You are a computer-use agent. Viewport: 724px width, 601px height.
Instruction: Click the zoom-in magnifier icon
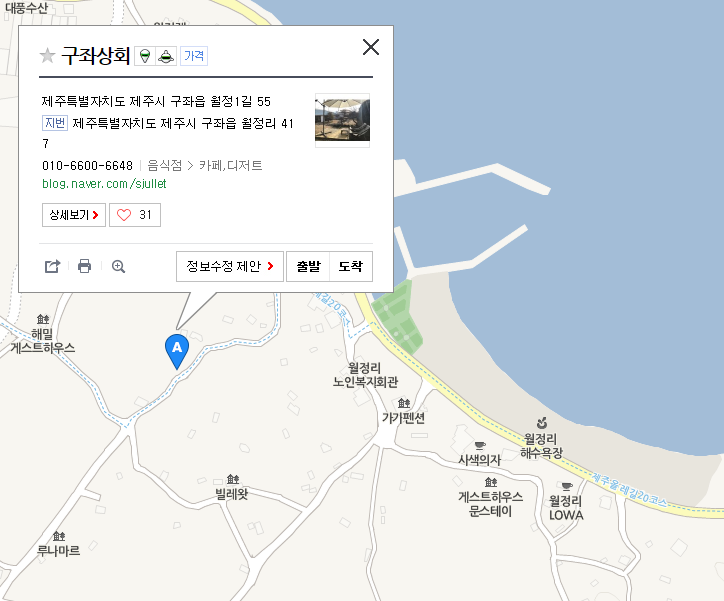pyautogui.click(x=118, y=266)
